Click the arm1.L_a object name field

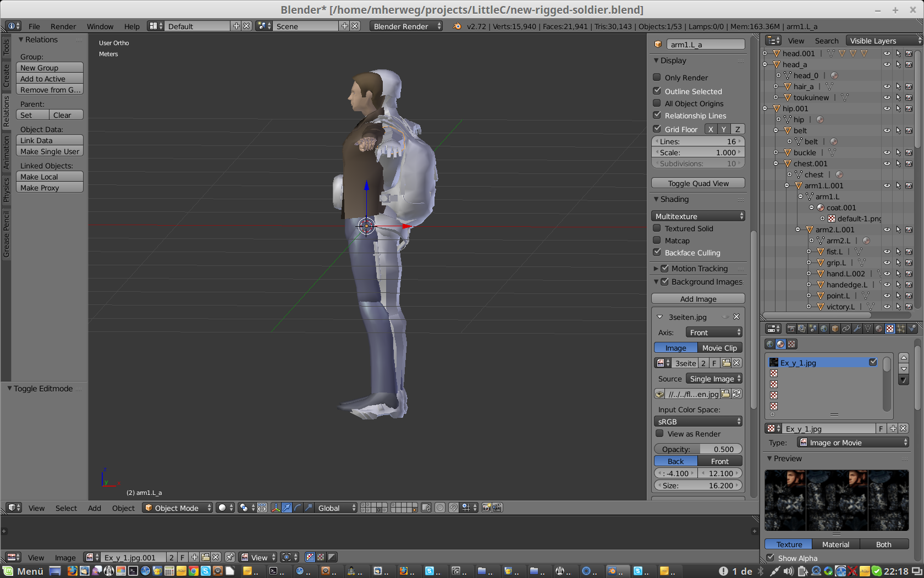[x=706, y=45]
